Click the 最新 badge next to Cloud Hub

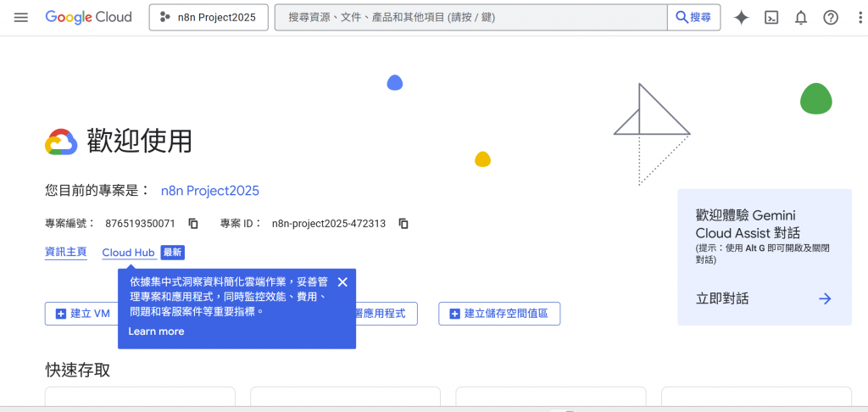[173, 253]
